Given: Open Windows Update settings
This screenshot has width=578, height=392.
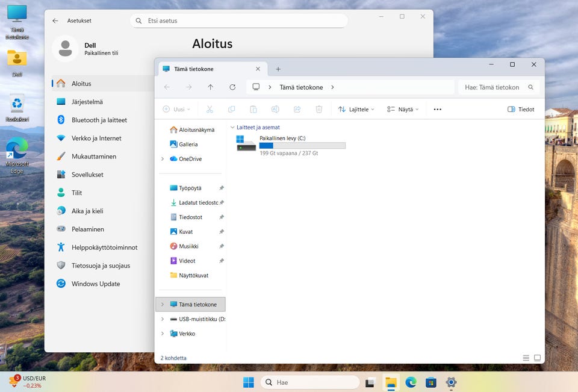Looking at the screenshot, I should 103,284.
